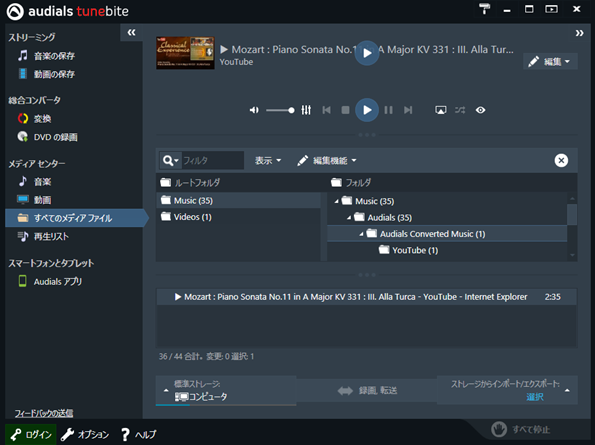This screenshot has width=595, height=445.
Task: Click the 2:35 duration value
Action: coord(552,297)
